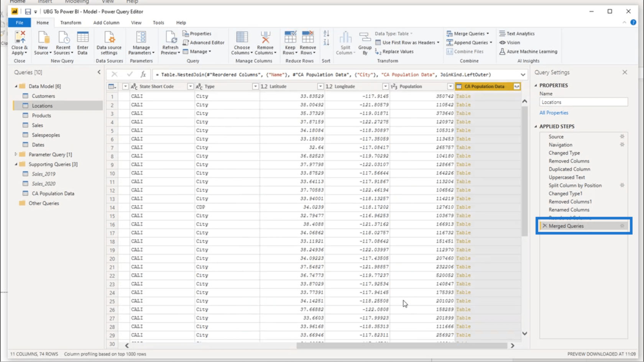Expand the CA Population Data column icon
Image resolution: width=644 pixels, height=362 pixels.
[x=517, y=87]
